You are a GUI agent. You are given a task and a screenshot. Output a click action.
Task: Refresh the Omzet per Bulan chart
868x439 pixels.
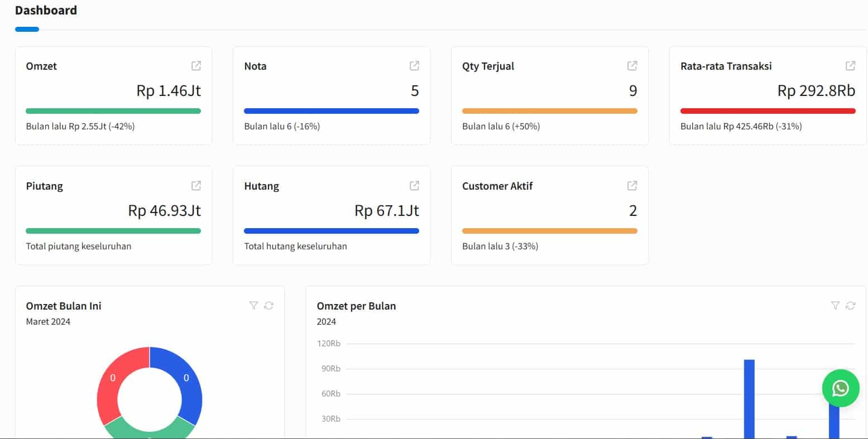[x=850, y=306]
